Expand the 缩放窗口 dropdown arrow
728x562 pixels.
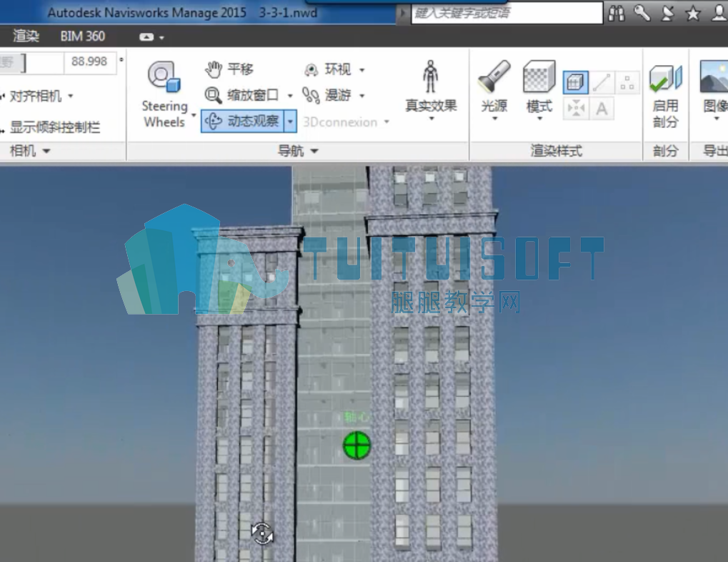click(290, 96)
